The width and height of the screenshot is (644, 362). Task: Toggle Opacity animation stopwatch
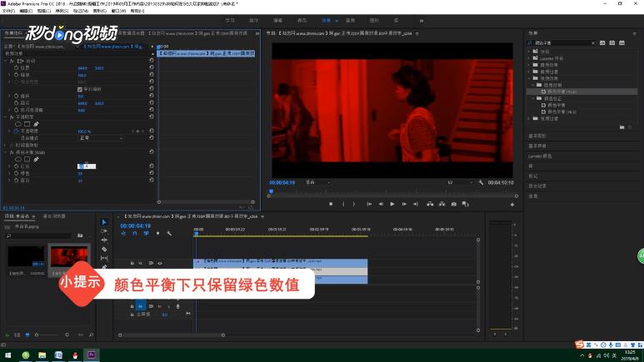(x=17, y=131)
